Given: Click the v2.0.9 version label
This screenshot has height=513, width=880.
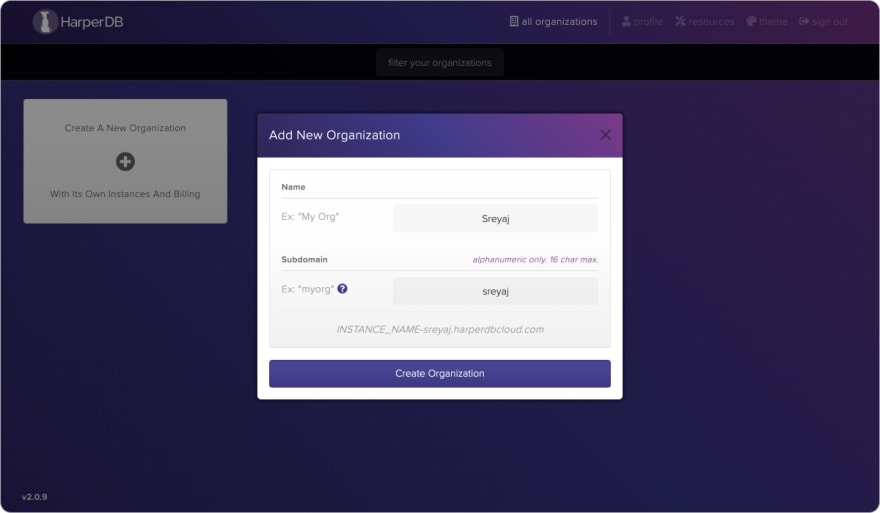Looking at the screenshot, I should (x=34, y=497).
